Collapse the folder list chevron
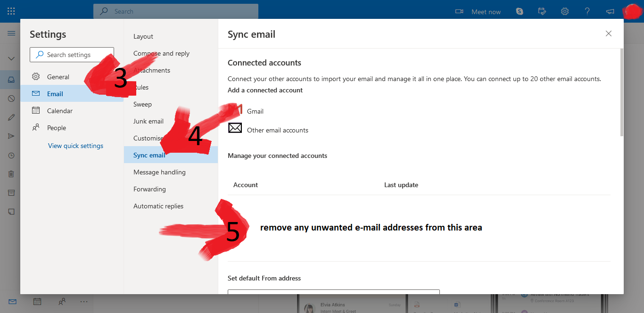The height and width of the screenshot is (313, 644). 11,59
